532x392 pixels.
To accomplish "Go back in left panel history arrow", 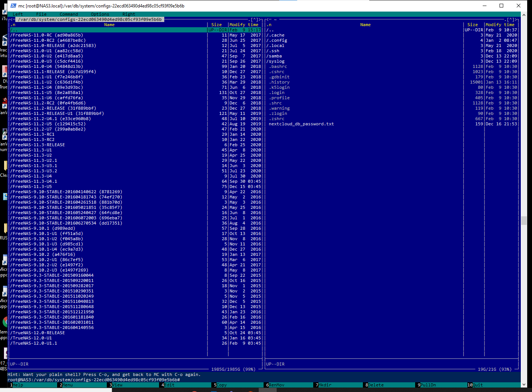I will [12, 19].
